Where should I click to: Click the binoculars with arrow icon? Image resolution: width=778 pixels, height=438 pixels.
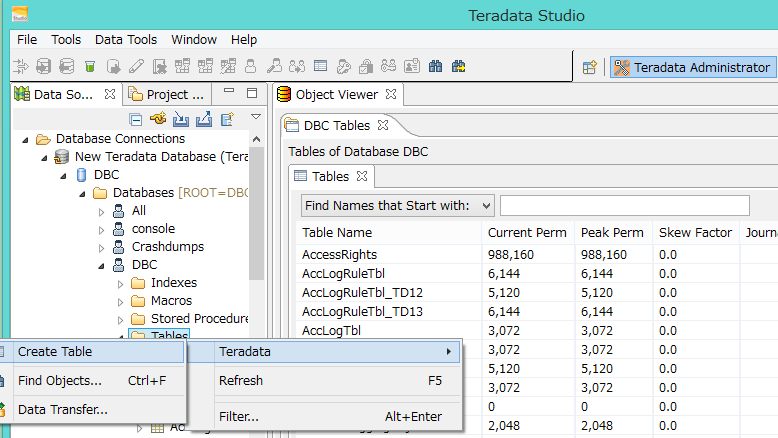point(458,66)
